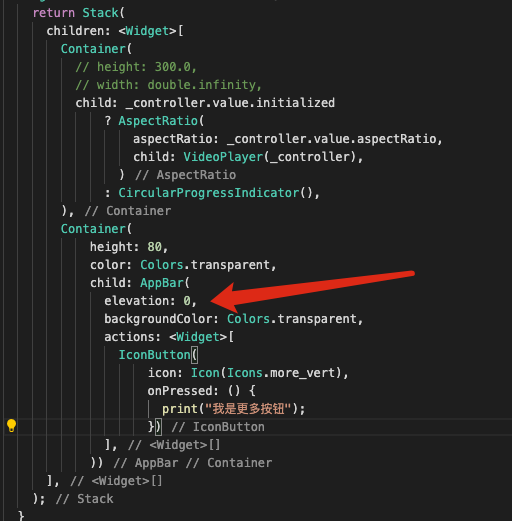Click the 'onPressed:' callback property

coord(183,391)
